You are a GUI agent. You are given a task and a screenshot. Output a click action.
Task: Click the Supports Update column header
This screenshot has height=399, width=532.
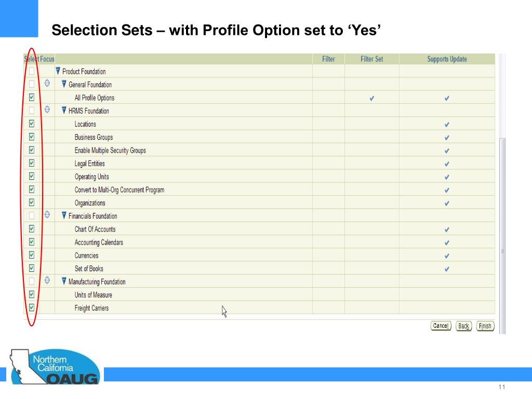coord(447,59)
